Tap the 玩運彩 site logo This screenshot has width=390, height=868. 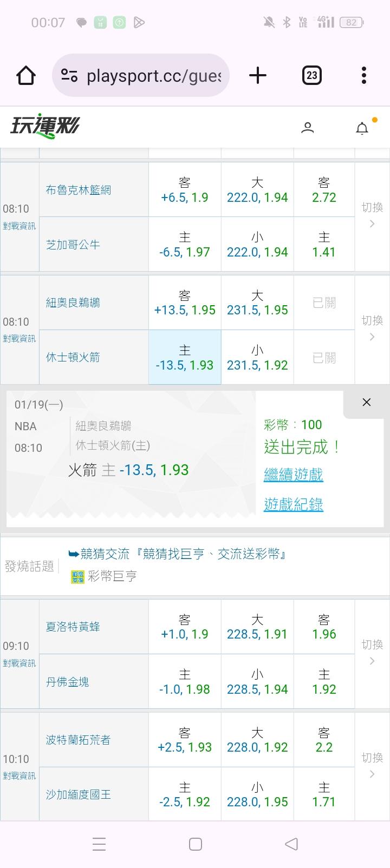click(x=45, y=126)
